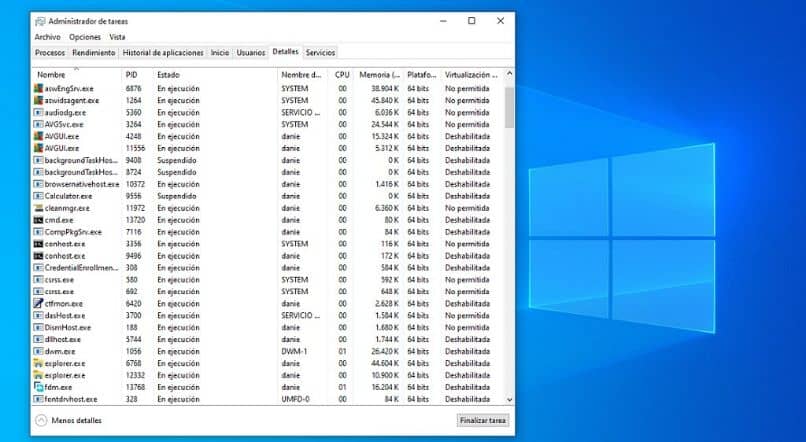Sort by the Nombre column header
Viewport: 806px width, 442px height.
coord(77,75)
